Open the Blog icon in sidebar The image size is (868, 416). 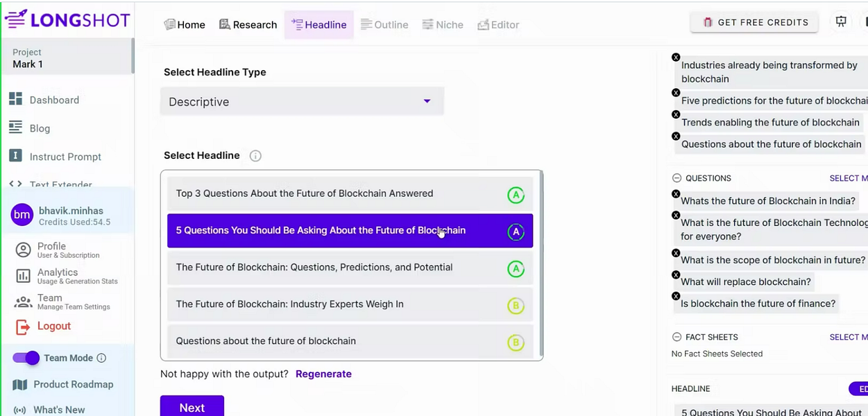click(x=15, y=128)
